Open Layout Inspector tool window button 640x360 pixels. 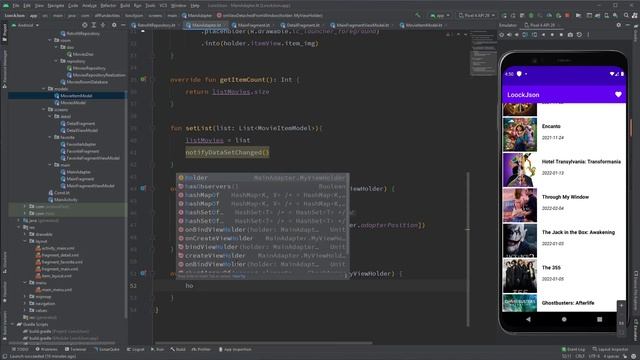[610, 349]
